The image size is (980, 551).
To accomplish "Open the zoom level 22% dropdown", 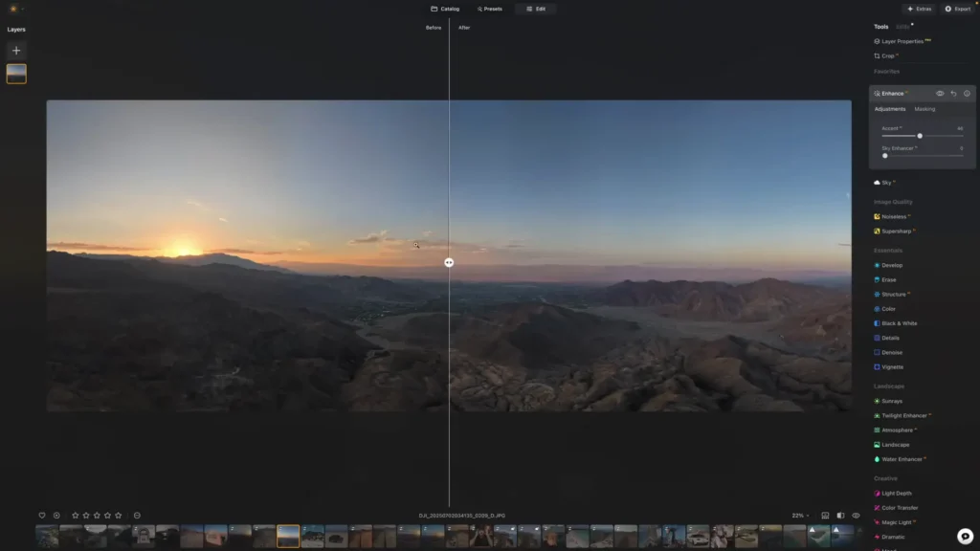I will coord(797,515).
